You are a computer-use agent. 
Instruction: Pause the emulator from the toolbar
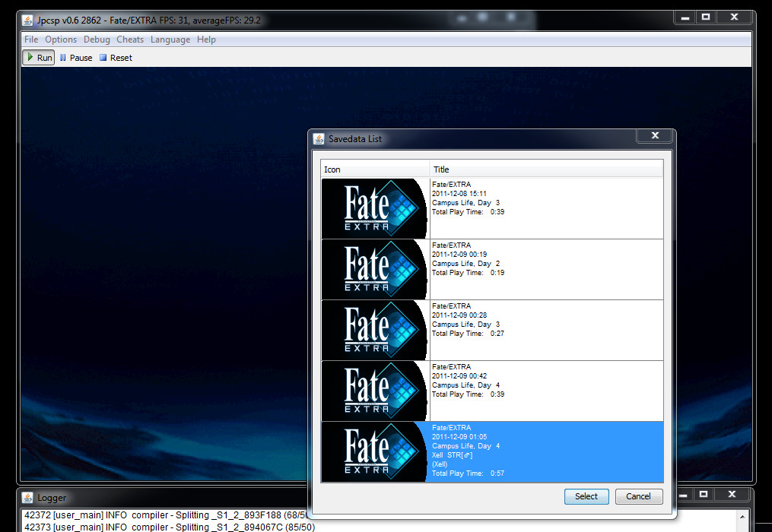(x=76, y=58)
